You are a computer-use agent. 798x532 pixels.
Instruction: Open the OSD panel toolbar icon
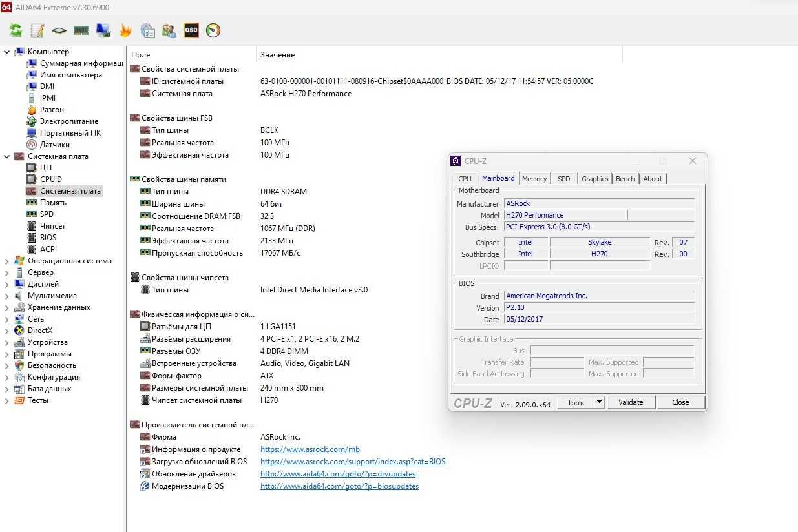pyautogui.click(x=191, y=30)
